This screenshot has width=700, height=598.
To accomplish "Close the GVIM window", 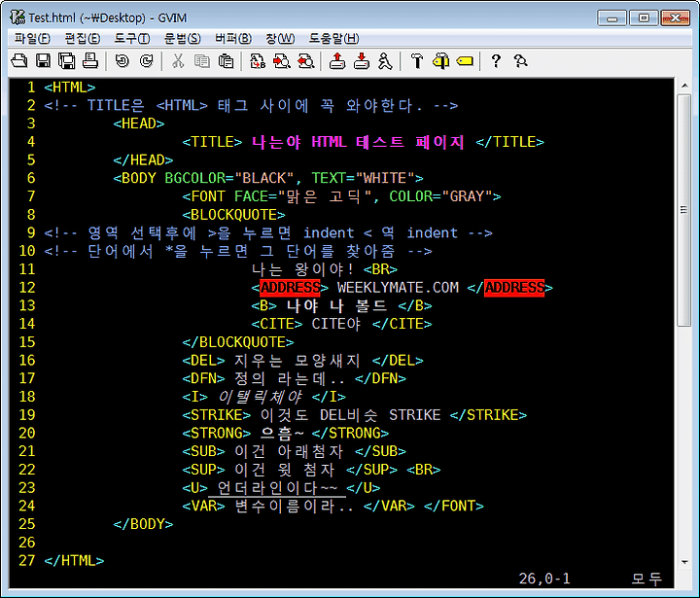I will click(676, 18).
